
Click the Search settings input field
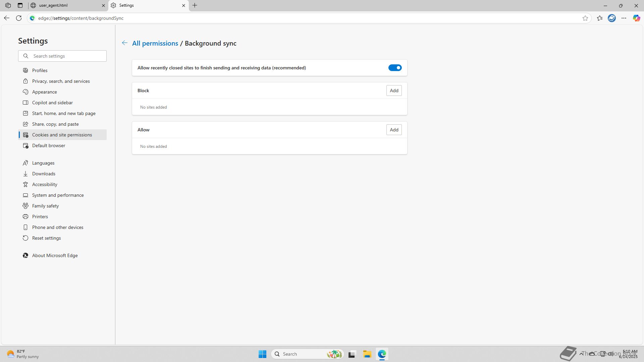tap(67, 56)
